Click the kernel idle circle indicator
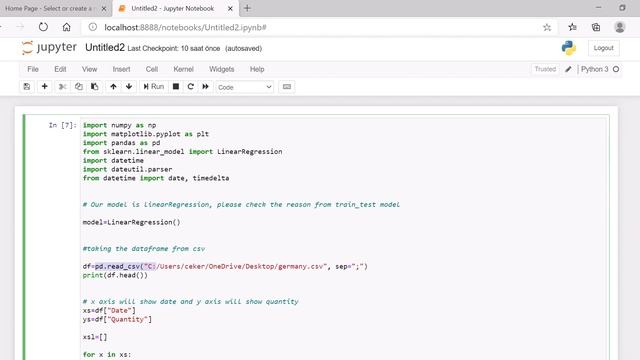The image size is (640, 360). (x=616, y=69)
